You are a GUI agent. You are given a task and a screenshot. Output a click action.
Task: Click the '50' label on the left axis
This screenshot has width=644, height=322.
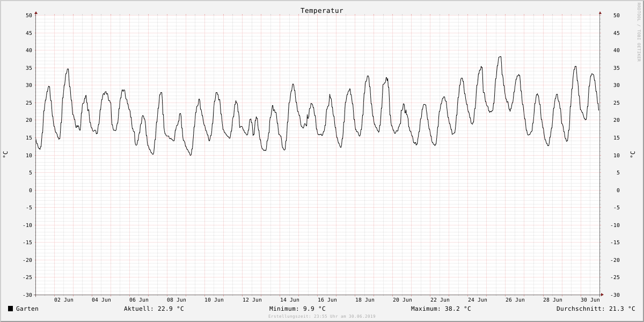pos(29,15)
